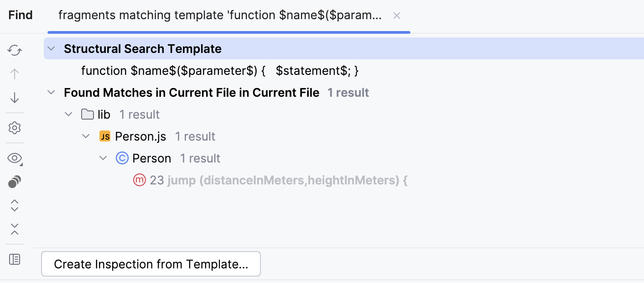Click the Rerun search icon
644x283 pixels.
pos(15,50)
